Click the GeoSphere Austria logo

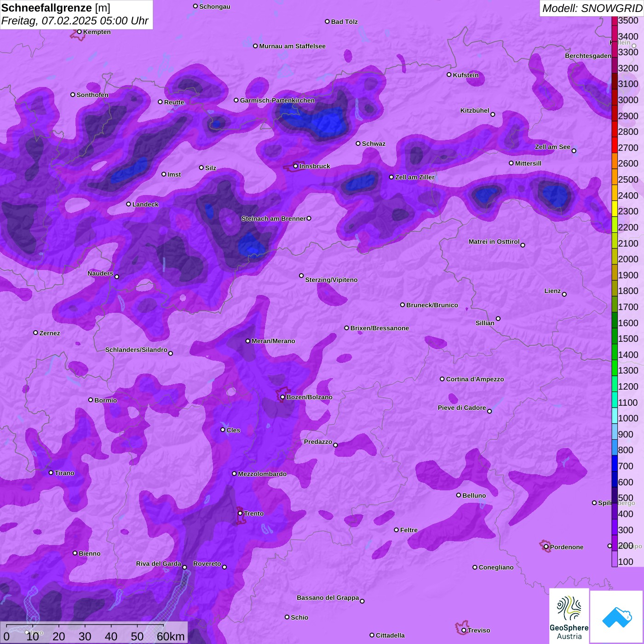(x=569, y=616)
